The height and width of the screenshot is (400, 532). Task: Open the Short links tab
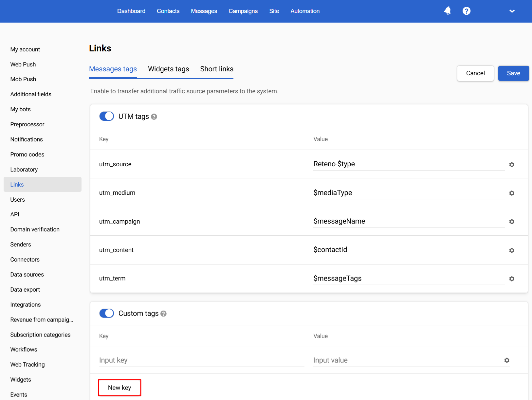[x=217, y=69]
